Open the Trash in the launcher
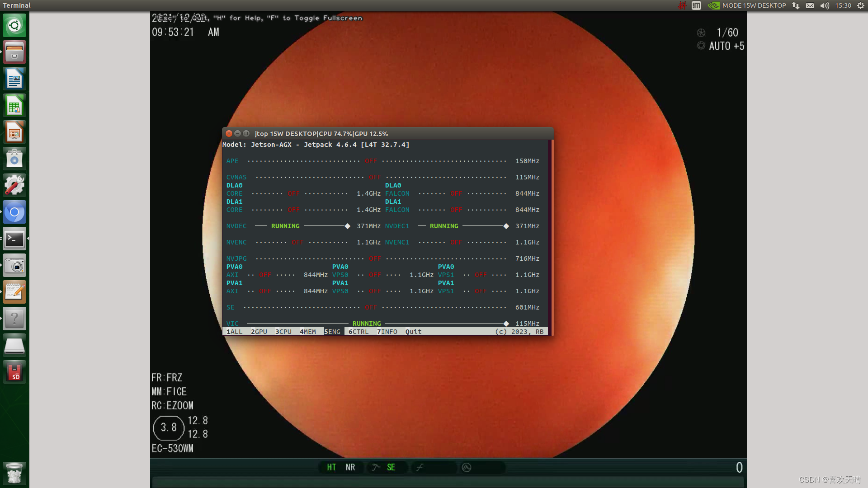 14,473
